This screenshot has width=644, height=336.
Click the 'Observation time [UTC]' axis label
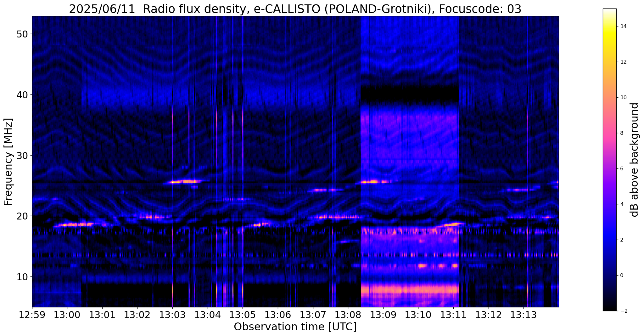(295, 327)
